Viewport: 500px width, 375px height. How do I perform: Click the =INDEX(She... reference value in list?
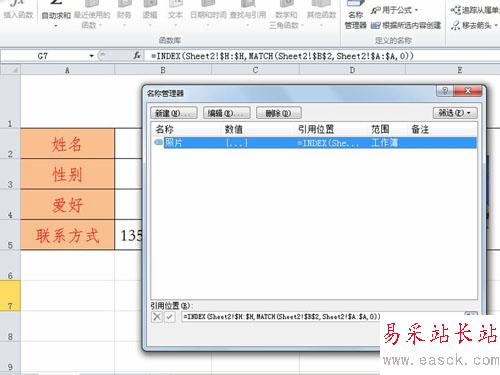pyautogui.click(x=328, y=143)
